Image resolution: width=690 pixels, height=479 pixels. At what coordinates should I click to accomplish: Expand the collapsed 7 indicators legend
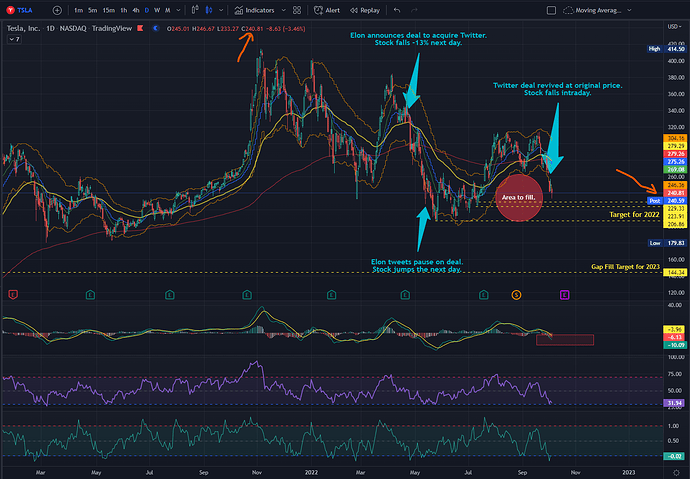(x=15, y=39)
